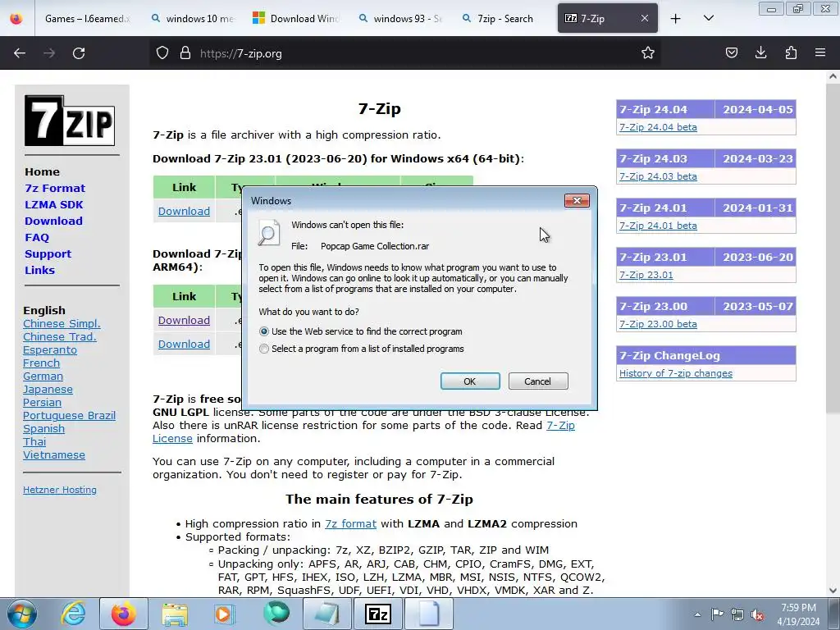Click 64-bit x64 Download link

pyautogui.click(x=184, y=211)
